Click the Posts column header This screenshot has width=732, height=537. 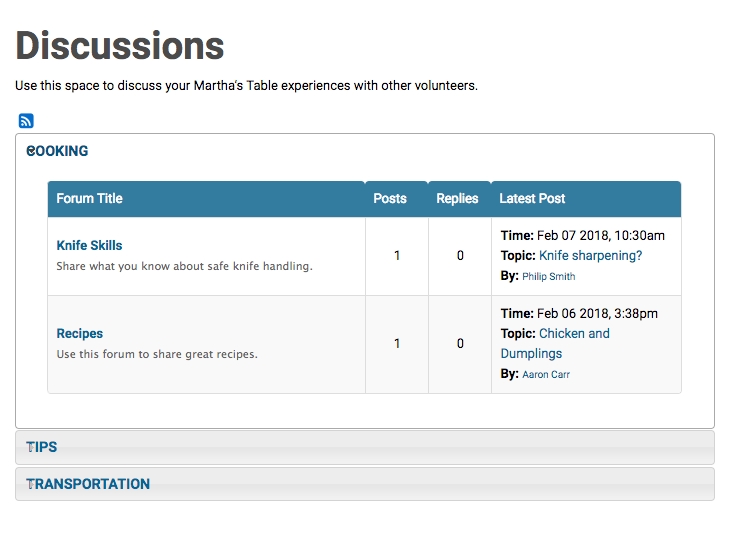(390, 198)
